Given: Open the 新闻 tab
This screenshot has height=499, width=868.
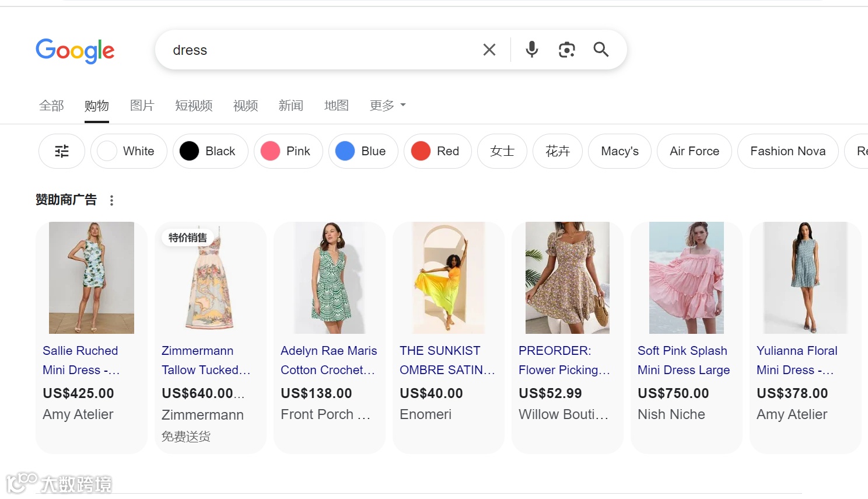Looking at the screenshot, I should (291, 106).
